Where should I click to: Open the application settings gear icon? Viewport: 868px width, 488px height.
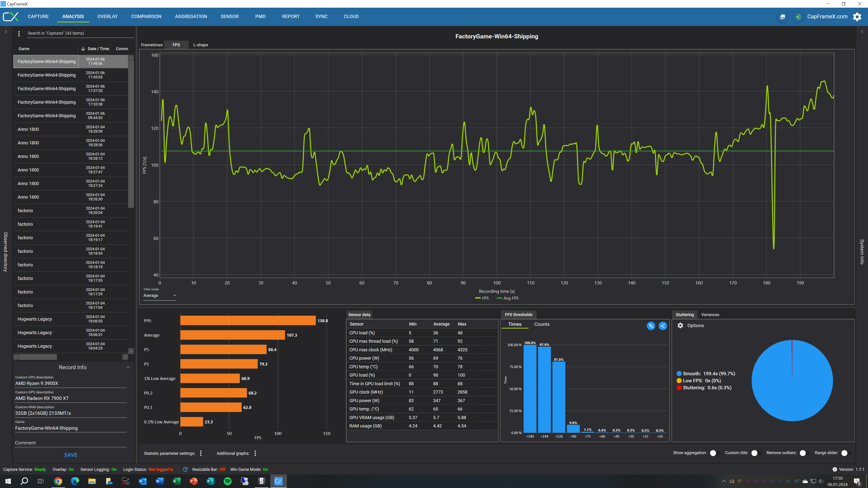tap(857, 16)
